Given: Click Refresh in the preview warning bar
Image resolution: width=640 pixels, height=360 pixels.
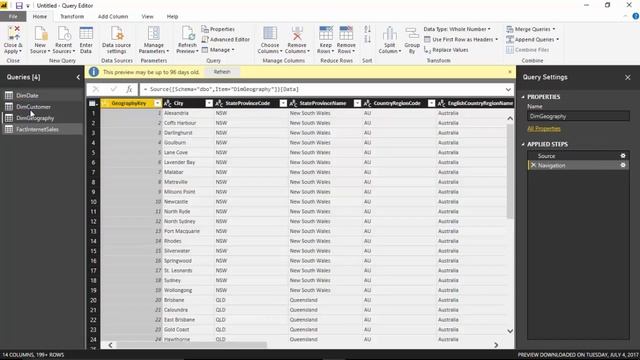Looking at the screenshot, I should click(222, 72).
